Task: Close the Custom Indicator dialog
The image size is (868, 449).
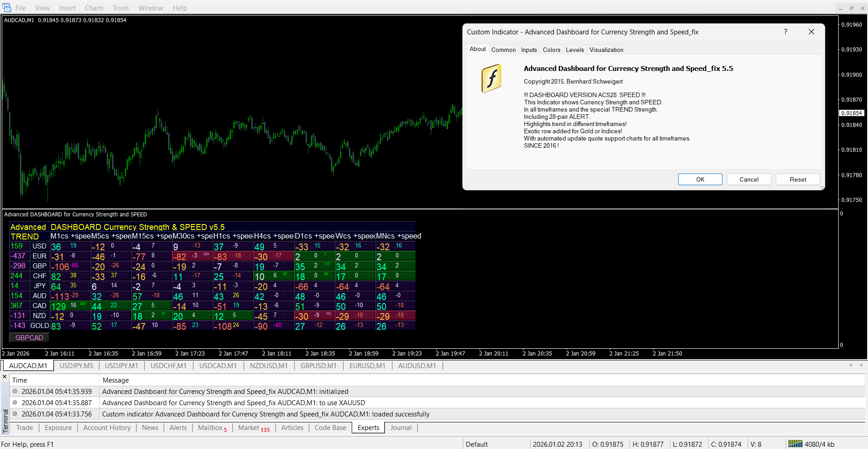Action: click(811, 32)
